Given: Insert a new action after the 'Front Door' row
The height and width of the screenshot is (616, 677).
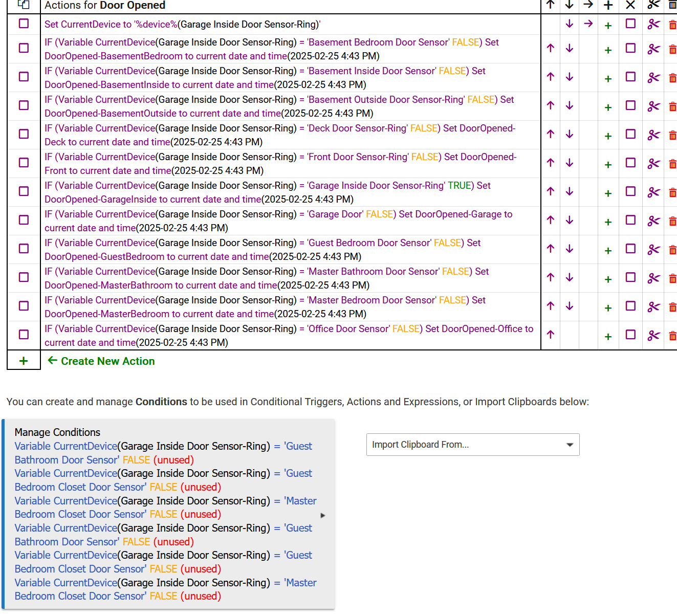Looking at the screenshot, I should pyautogui.click(x=607, y=163).
